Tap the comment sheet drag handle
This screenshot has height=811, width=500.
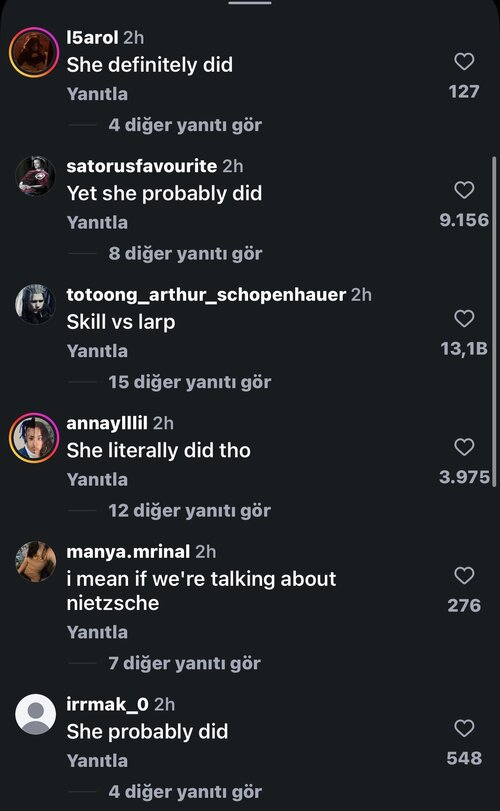pos(250,3)
